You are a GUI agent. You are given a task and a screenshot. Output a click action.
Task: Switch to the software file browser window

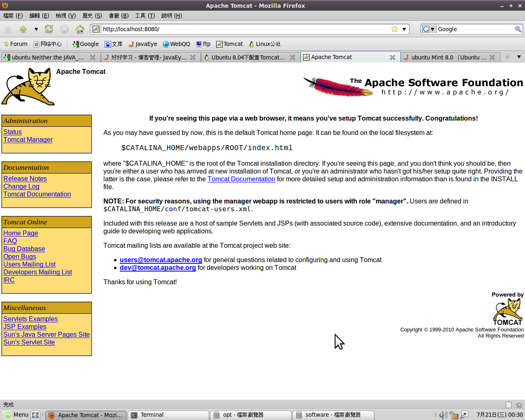pyautogui.click(x=333, y=415)
